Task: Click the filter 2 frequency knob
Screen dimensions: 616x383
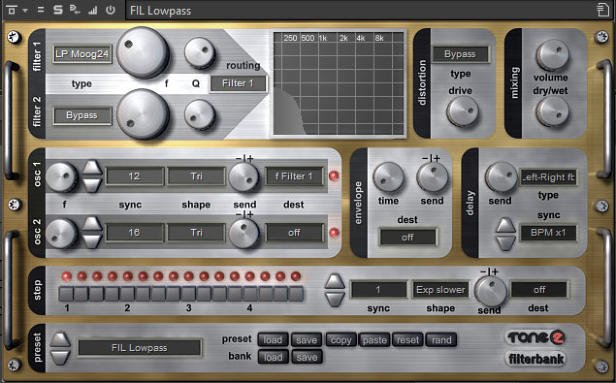Action: 143,114
